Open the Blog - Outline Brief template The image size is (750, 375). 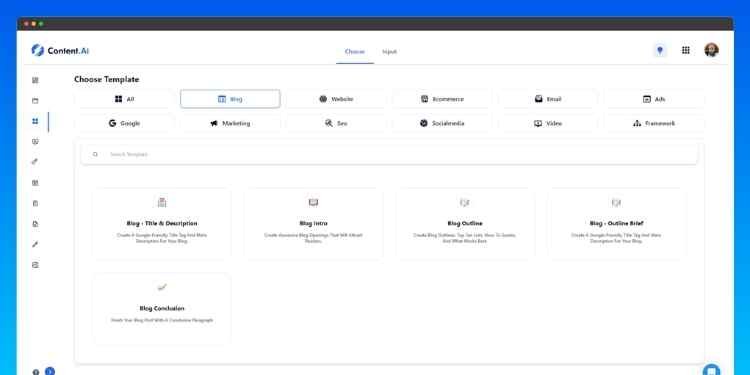[617, 223]
